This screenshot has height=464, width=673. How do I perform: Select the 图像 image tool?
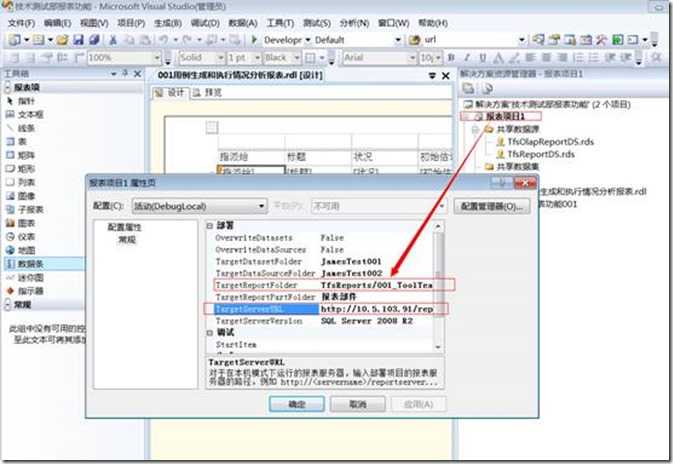26,196
